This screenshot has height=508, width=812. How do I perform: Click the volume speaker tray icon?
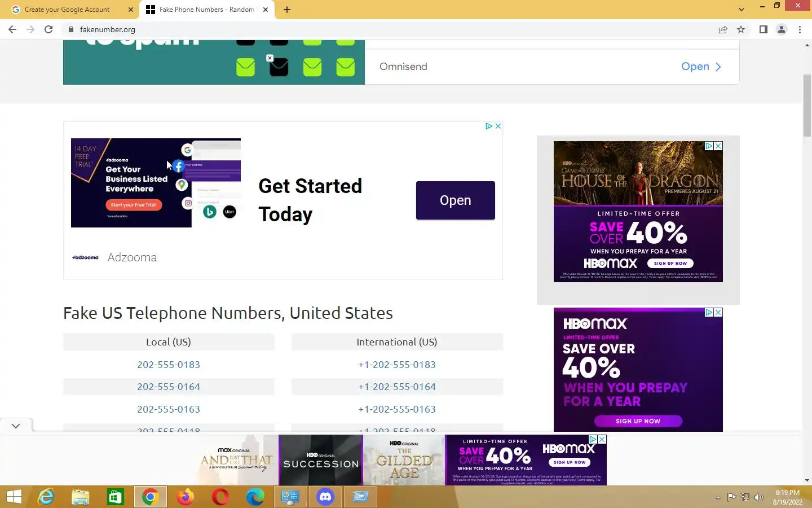tap(759, 497)
